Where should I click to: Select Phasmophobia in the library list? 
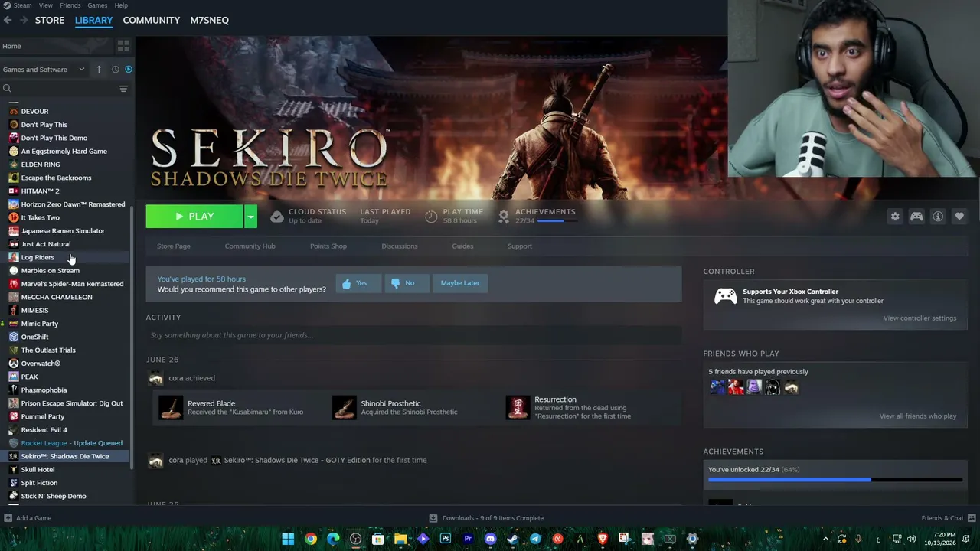point(44,390)
